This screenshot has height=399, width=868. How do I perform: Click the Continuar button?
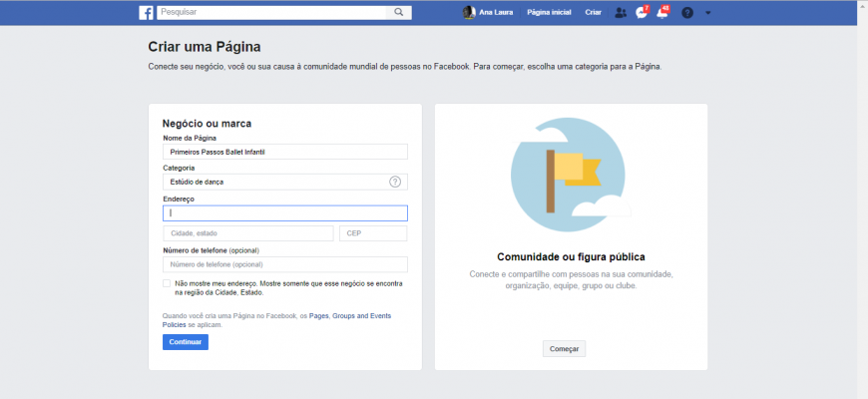pos(186,342)
